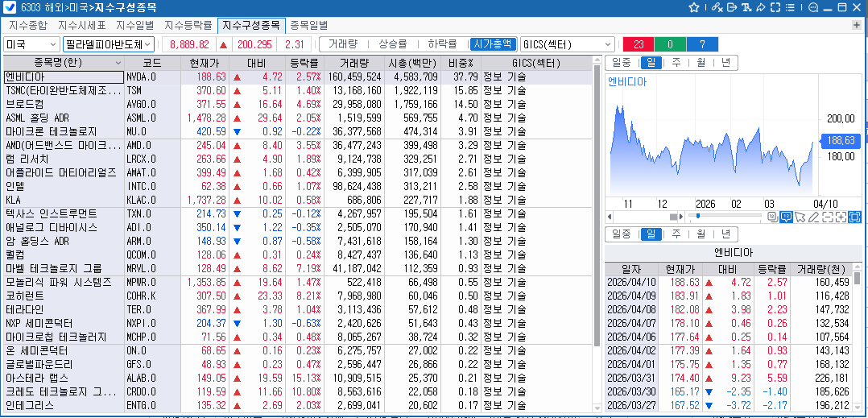Click the 등락률 column header
Viewport: 868px width, 418px height.
[x=304, y=63]
